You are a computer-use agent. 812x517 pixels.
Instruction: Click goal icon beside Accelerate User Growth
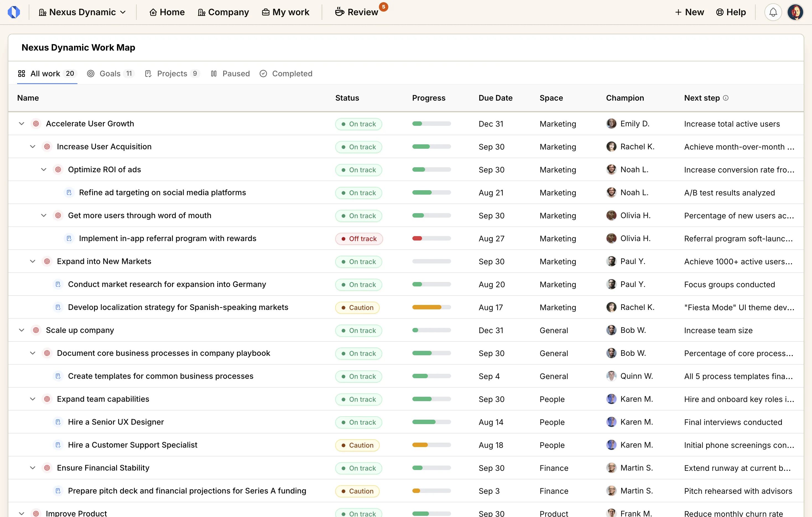coord(36,124)
